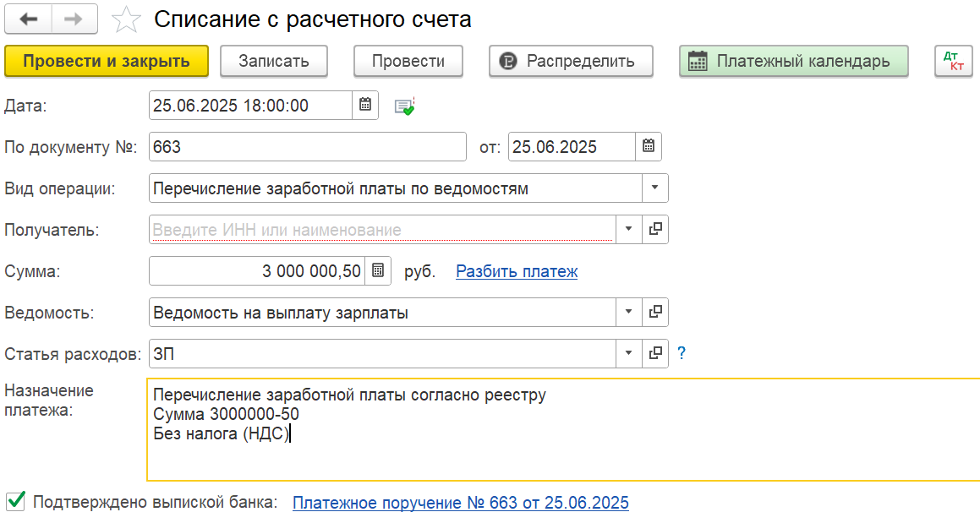This screenshot has width=980, height=523.
Task: Click the forward navigation arrow
Action: click(x=74, y=19)
